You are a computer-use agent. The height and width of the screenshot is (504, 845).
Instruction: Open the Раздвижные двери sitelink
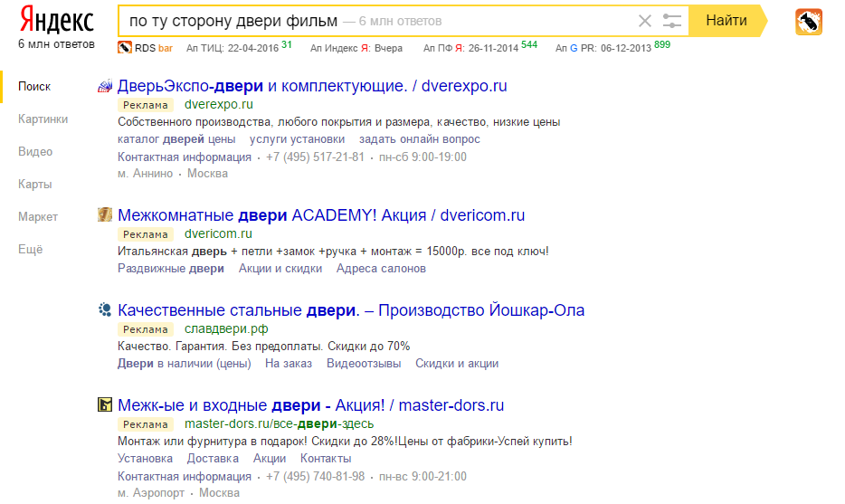coord(171,269)
